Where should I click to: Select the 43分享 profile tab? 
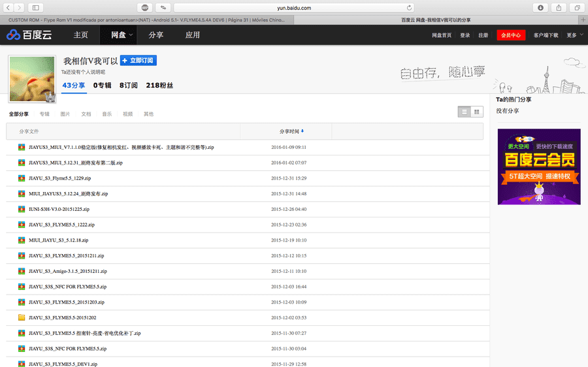(73, 86)
